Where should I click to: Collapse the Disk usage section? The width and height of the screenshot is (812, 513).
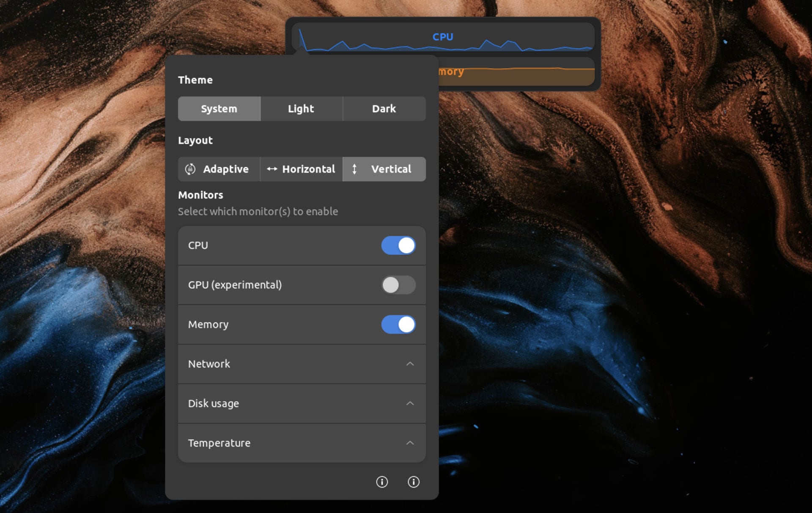[x=410, y=403]
